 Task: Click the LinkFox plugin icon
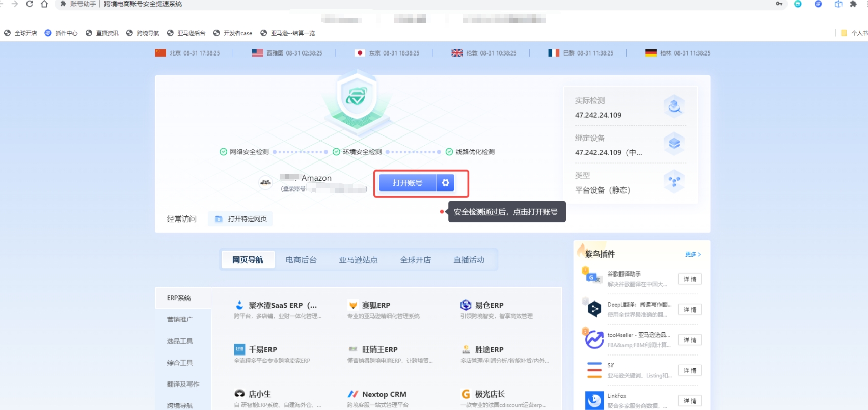[x=594, y=401]
